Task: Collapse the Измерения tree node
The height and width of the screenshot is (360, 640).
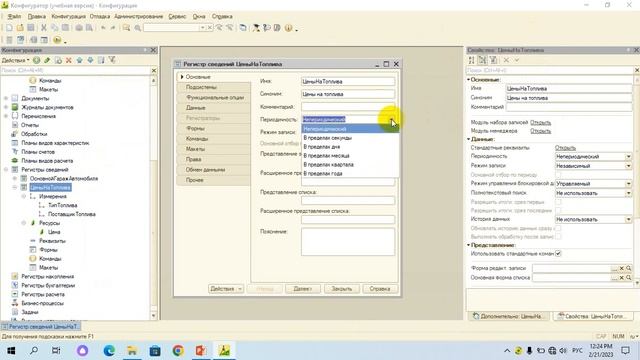Action: (x=24, y=196)
